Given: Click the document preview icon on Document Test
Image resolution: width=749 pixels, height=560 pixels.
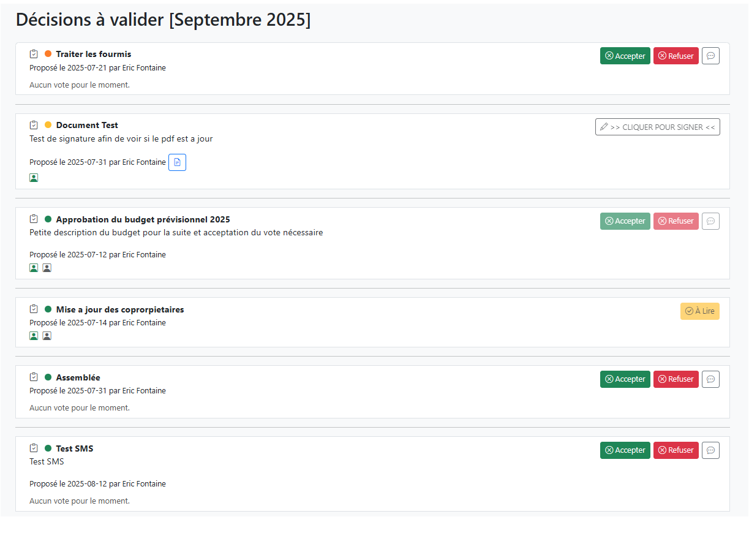Looking at the screenshot, I should tap(177, 162).
